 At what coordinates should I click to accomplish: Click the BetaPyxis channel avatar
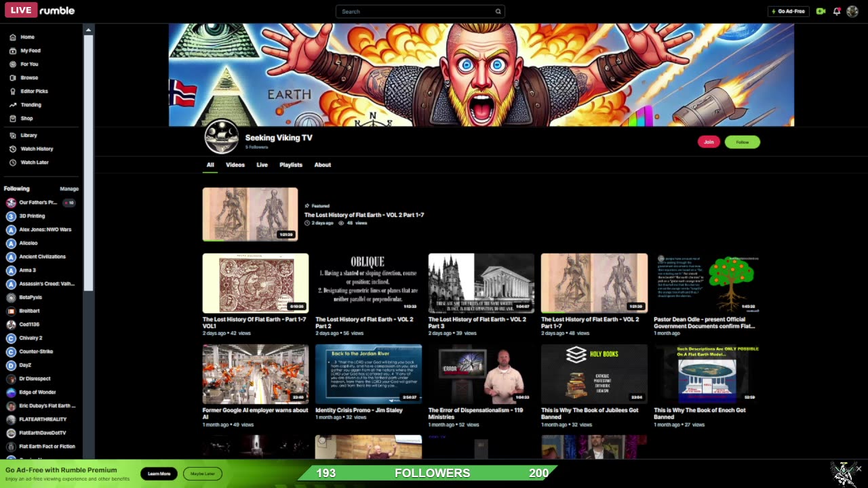(x=11, y=298)
